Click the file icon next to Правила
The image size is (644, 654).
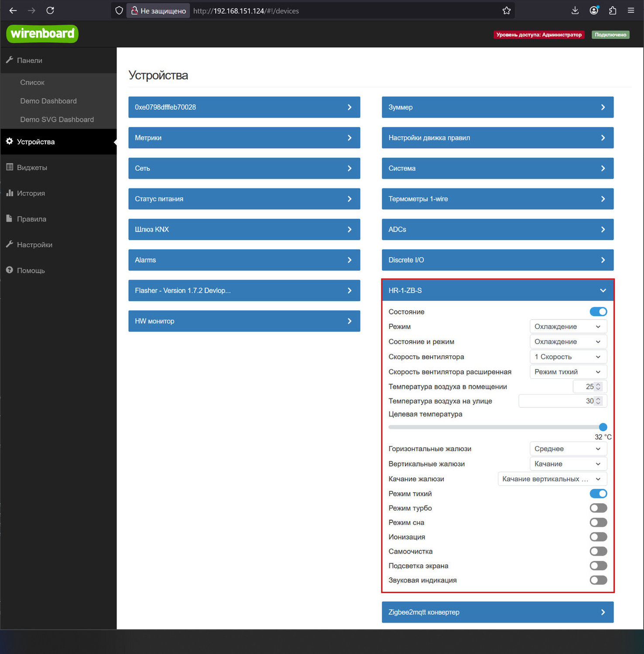[9, 218]
